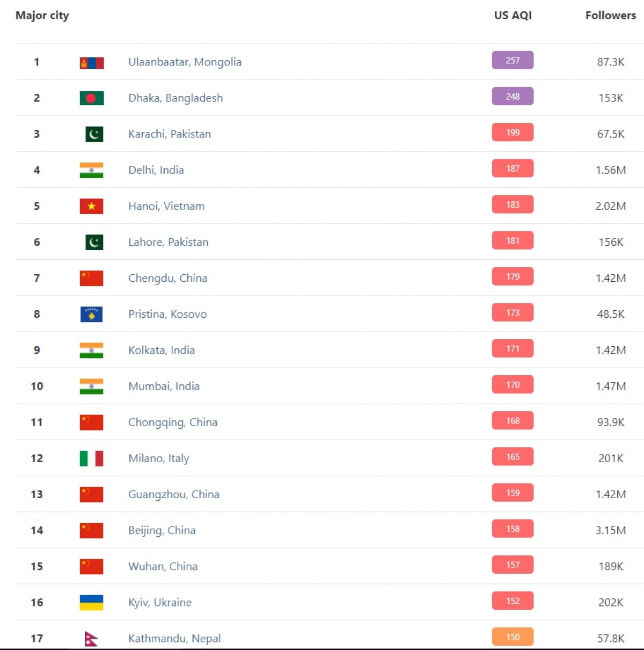The image size is (644, 650).
Task: Click the red 199 AQI badge
Action: [513, 133]
